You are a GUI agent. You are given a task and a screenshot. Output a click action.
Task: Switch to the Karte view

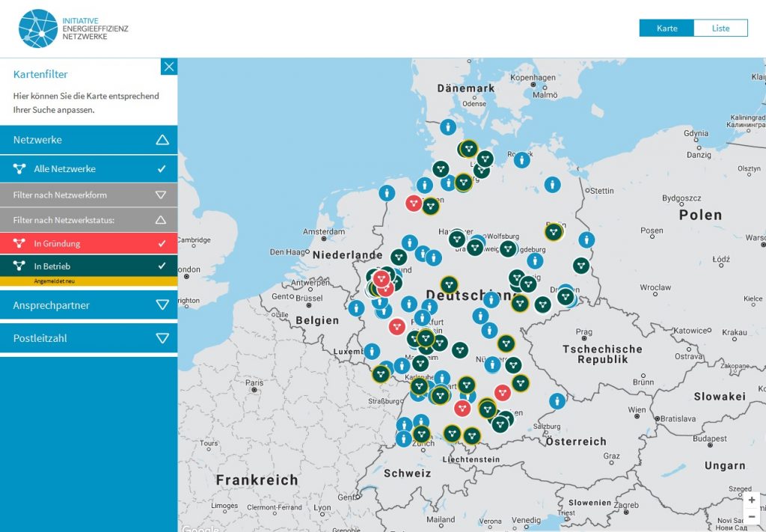pyautogui.click(x=667, y=28)
